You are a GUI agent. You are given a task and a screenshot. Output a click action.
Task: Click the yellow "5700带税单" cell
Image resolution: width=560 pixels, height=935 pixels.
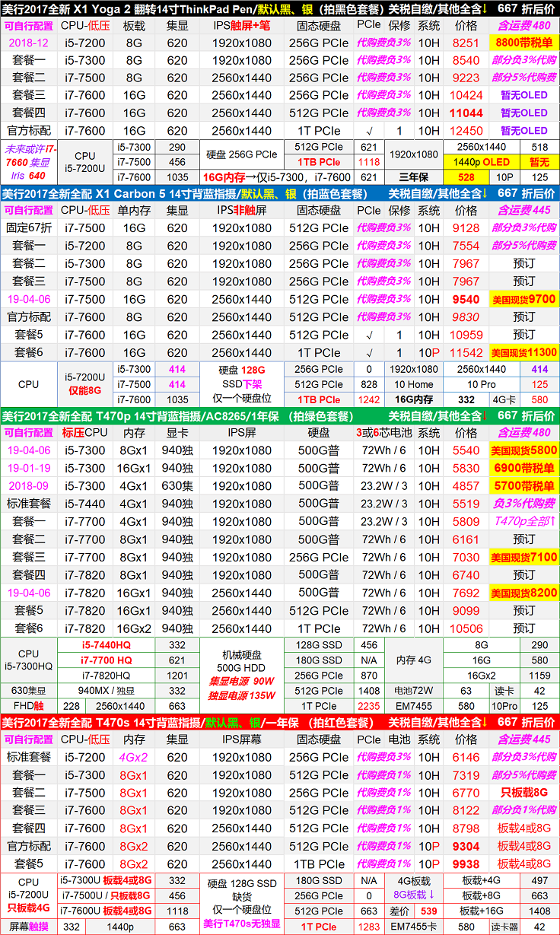[523, 485]
